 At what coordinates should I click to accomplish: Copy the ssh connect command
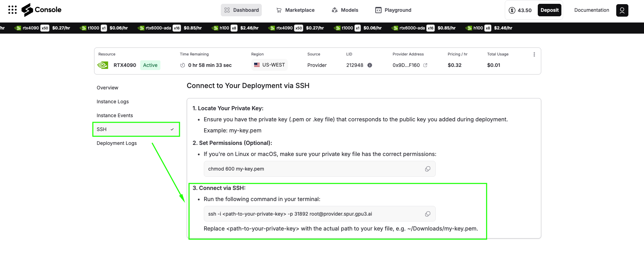click(427, 214)
